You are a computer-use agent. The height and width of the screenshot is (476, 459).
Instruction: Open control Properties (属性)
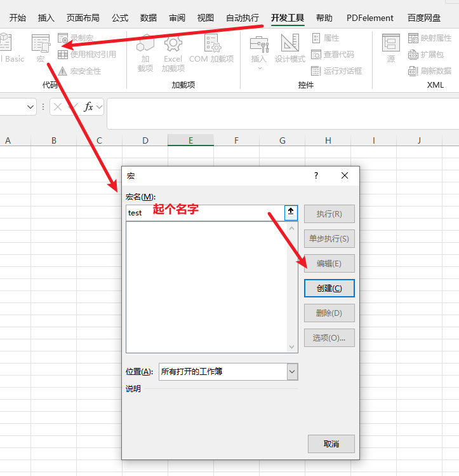pos(325,38)
